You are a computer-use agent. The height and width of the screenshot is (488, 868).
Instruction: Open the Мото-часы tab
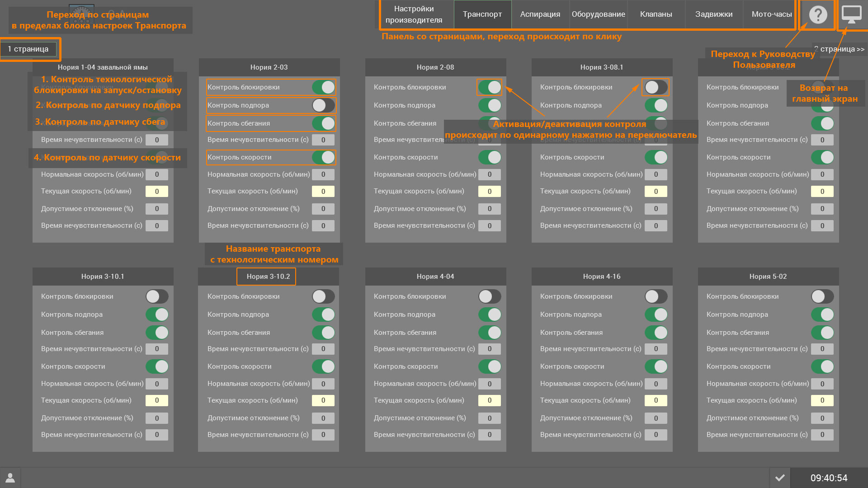(x=771, y=14)
